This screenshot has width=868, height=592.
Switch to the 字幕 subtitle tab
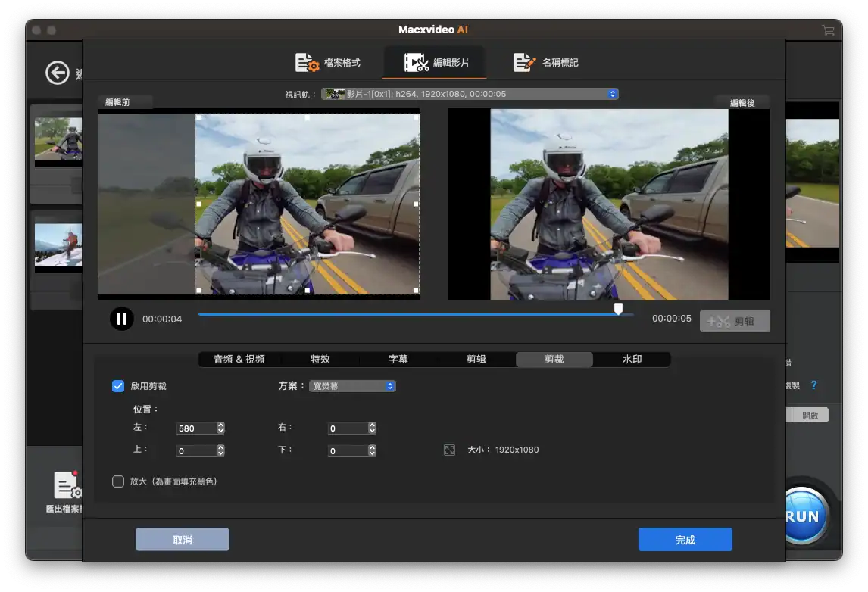pos(398,359)
